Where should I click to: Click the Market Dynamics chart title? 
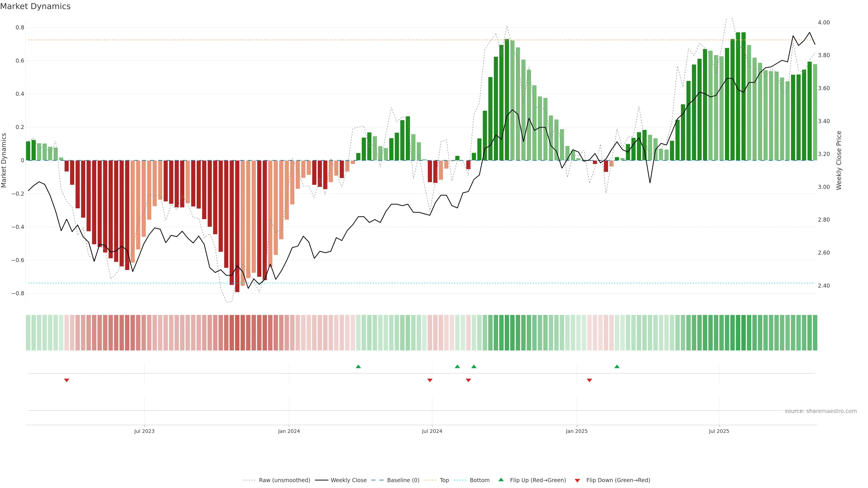click(x=35, y=6)
